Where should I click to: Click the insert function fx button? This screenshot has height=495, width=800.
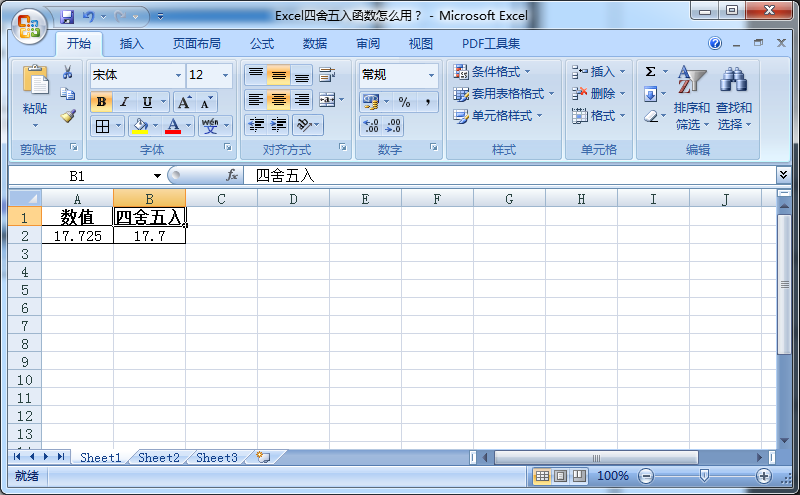232,176
